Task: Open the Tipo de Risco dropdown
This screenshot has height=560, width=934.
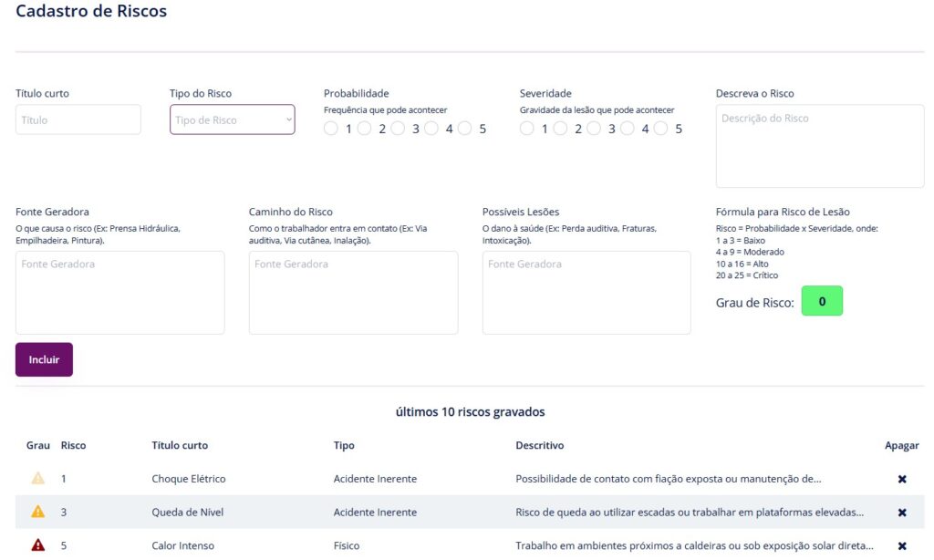Action: 233,119
